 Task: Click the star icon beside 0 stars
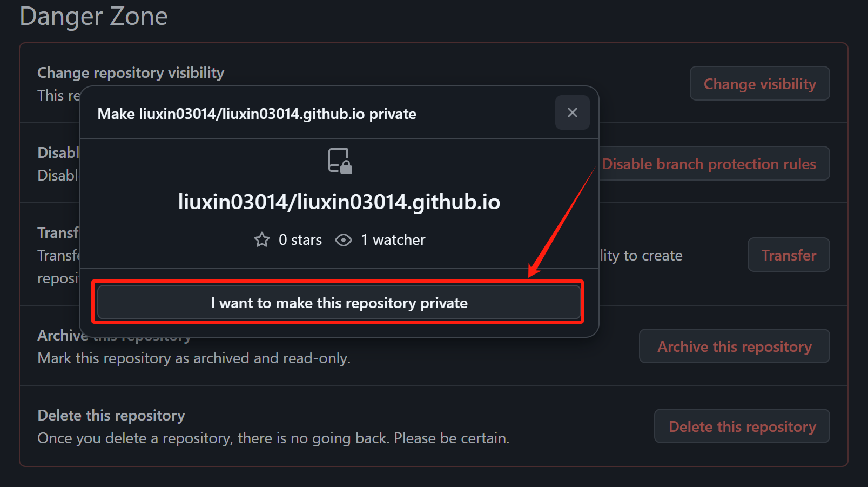(262, 239)
